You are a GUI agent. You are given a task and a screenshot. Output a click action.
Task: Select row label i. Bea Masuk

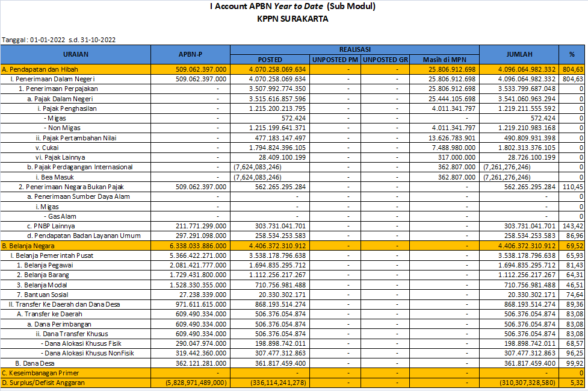(55, 177)
